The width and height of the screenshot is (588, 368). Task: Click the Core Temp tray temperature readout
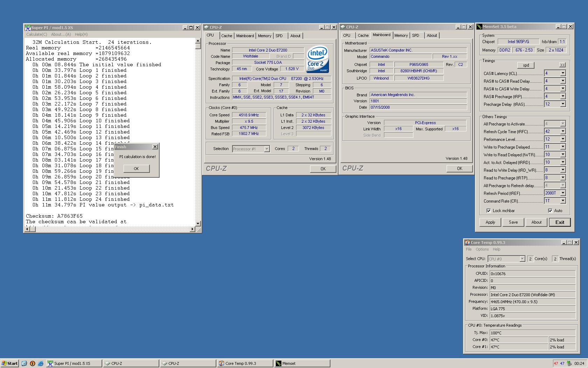(559, 363)
